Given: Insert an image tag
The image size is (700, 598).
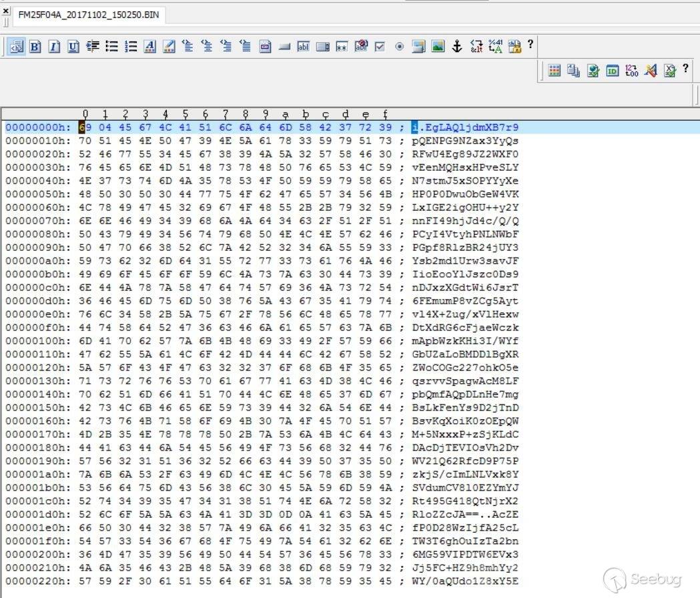Looking at the screenshot, I should click(x=438, y=47).
